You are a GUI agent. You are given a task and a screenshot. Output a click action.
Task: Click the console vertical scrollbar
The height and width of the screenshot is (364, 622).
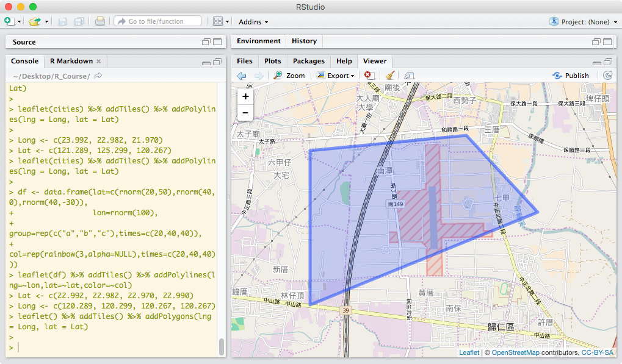click(x=222, y=346)
